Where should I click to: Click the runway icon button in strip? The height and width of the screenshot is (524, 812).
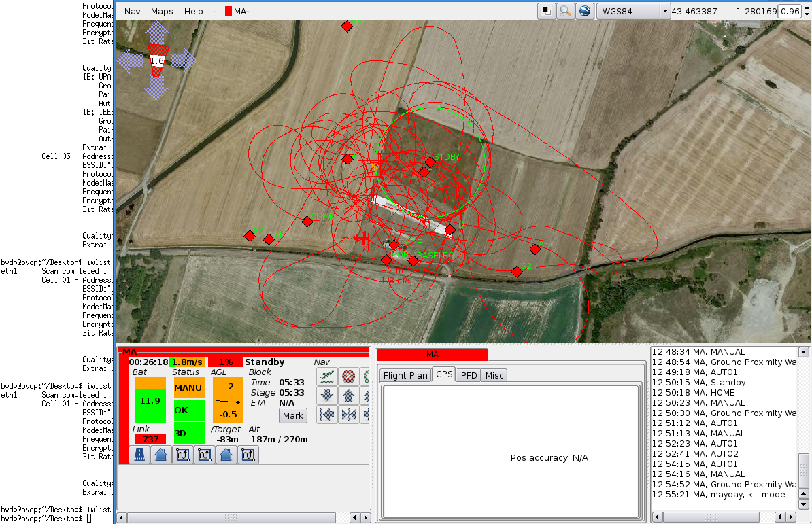139,455
